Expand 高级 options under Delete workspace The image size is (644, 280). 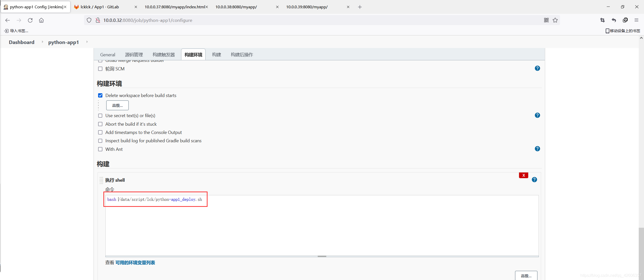117,105
